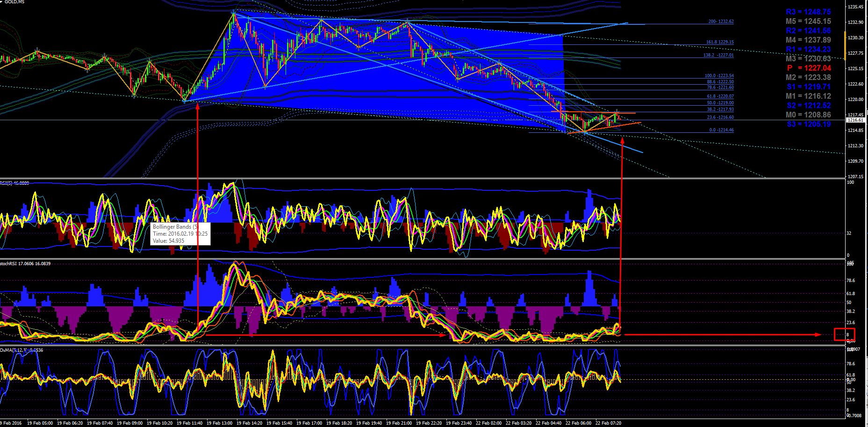Select the M2 = 1223.38 midpoint label
The image size is (868, 427).
pos(808,78)
